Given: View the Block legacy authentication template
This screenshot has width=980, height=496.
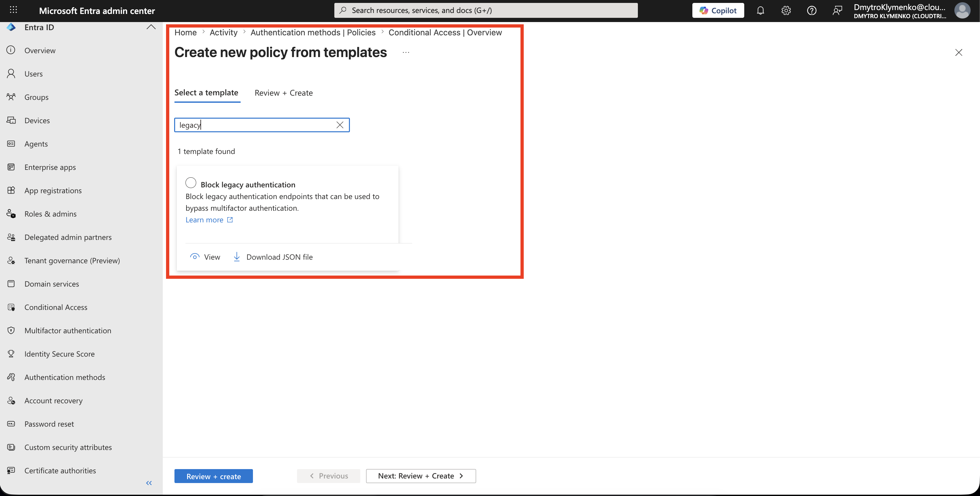Looking at the screenshot, I should point(205,257).
